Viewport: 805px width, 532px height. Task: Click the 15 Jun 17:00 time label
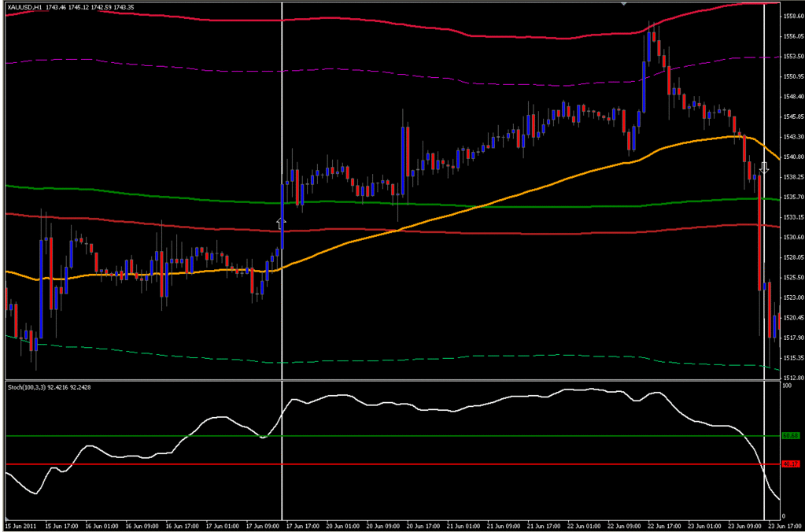(61, 526)
